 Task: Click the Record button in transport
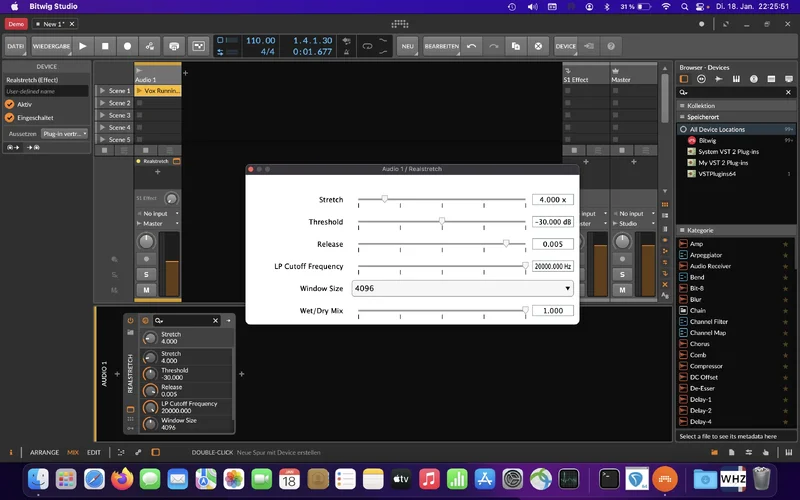(127, 46)
